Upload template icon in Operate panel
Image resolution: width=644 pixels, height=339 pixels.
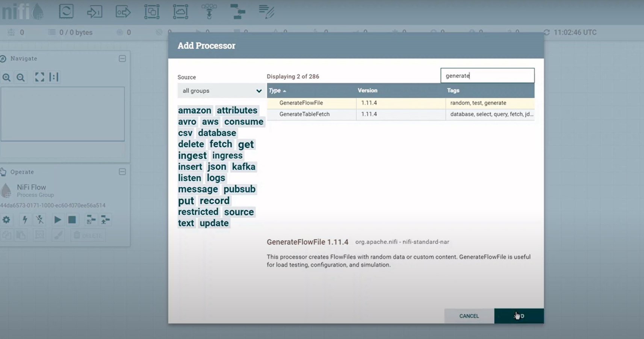(105, 219)
